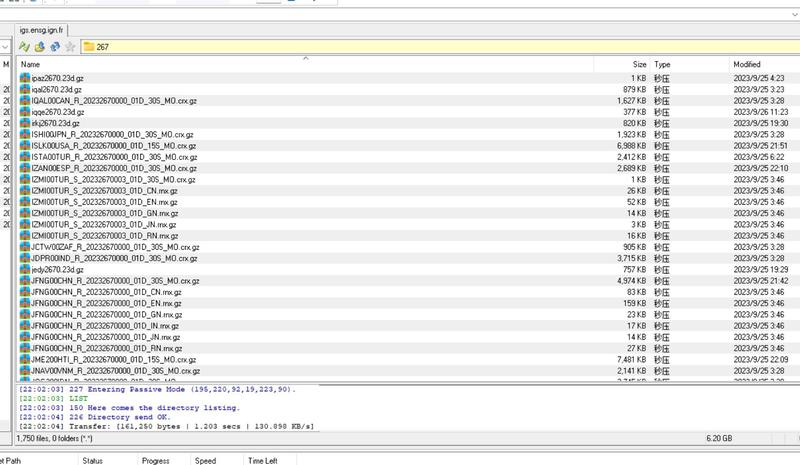The width and height of the screenshot is (800, 465).
Task: Click the Progress column in transfer queue
Action: tap(155, 460)
